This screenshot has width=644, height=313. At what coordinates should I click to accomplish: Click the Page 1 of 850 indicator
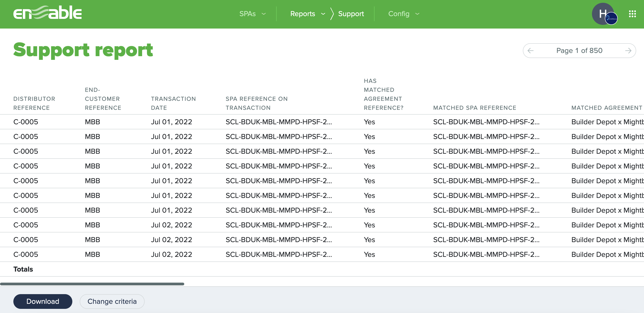(x=579, y=51)
